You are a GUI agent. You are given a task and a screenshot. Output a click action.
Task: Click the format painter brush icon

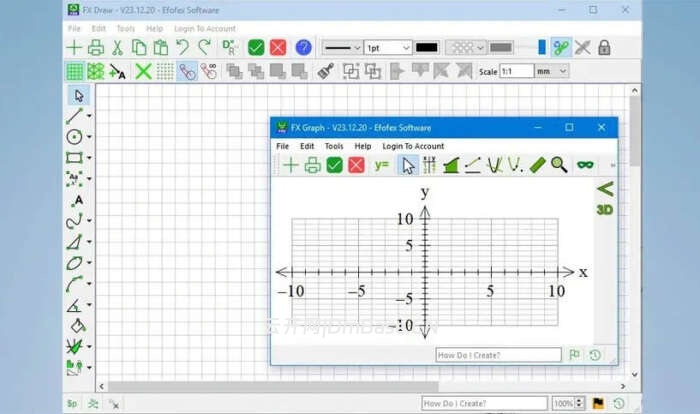[x=325, y=72]
